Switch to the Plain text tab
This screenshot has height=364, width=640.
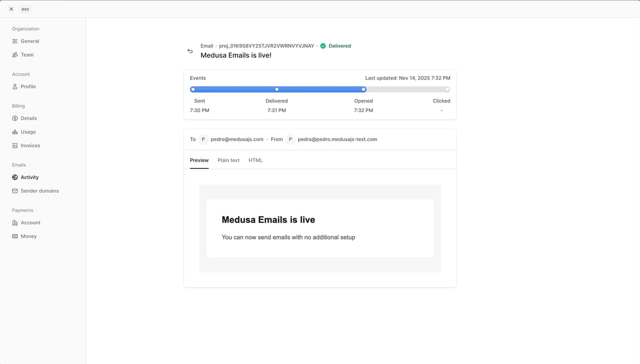click(228, 160)
